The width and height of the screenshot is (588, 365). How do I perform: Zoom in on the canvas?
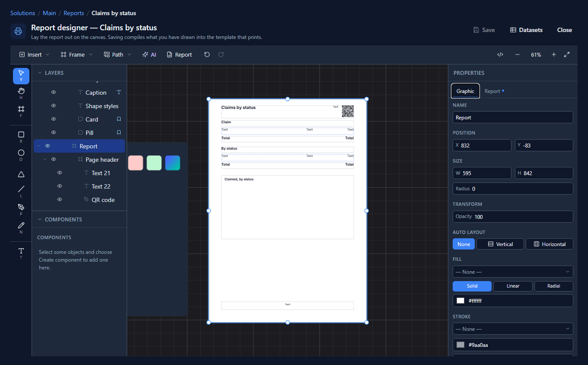coord(554,54)
